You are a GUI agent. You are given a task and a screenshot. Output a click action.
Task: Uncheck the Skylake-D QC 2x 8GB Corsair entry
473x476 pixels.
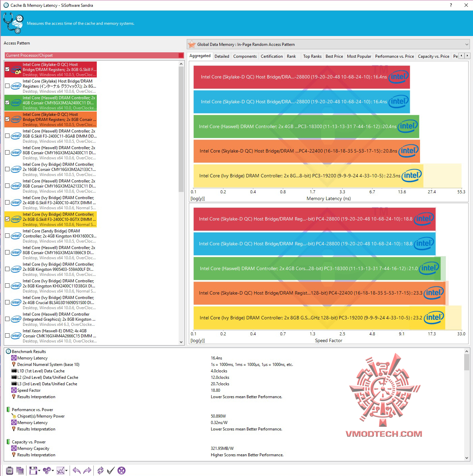click(7, 119)
